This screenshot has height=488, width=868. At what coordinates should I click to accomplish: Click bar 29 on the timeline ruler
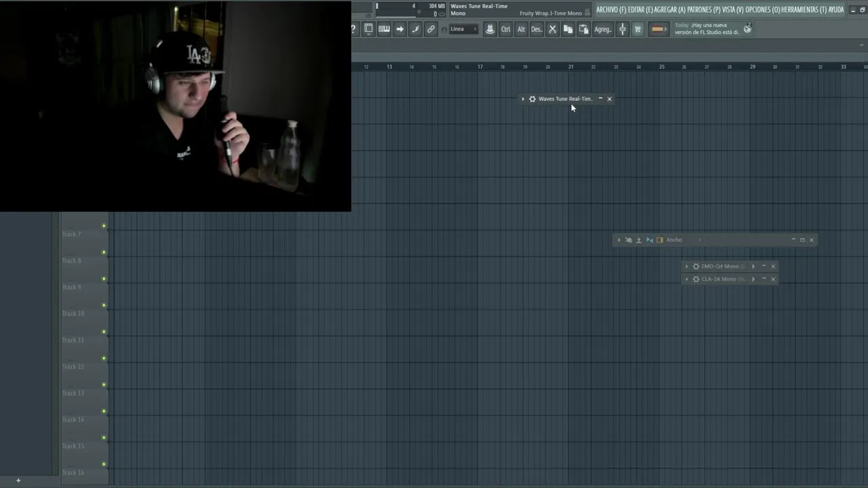pyautogui.click(x=753, y=66)
